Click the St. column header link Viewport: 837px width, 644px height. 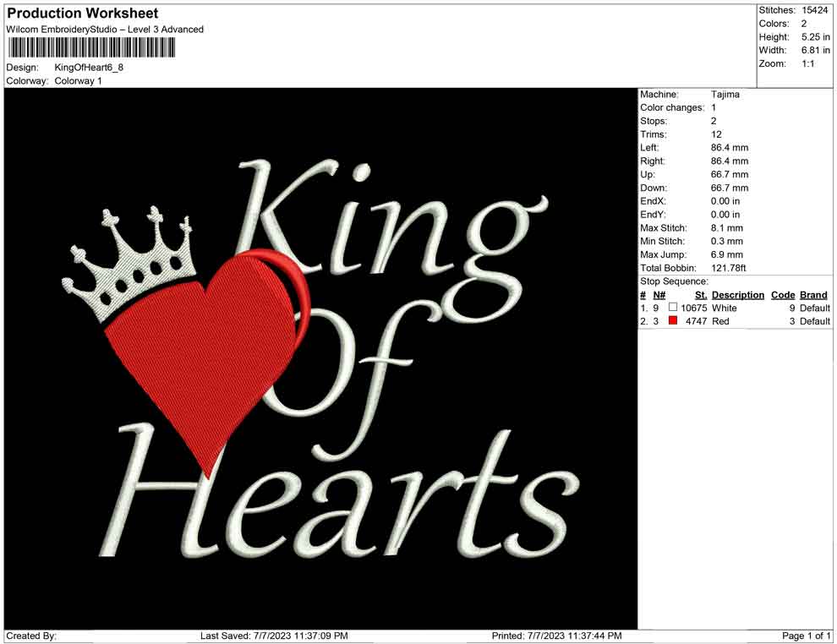[x=699, y=294]
